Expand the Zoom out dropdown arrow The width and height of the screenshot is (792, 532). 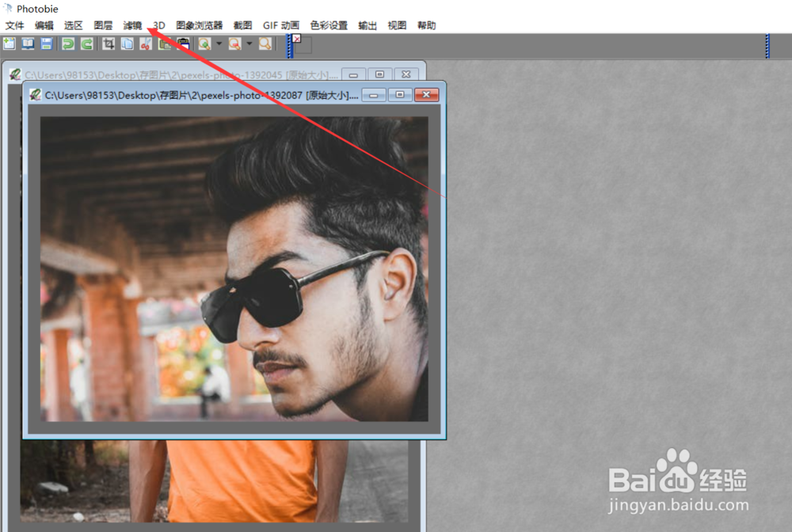click(x=249, y=44)
